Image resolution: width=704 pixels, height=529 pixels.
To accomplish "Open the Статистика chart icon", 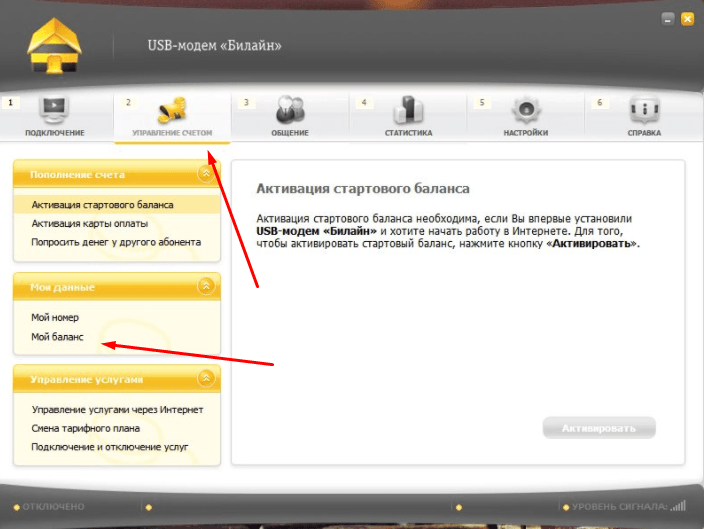I will (408, 109).
